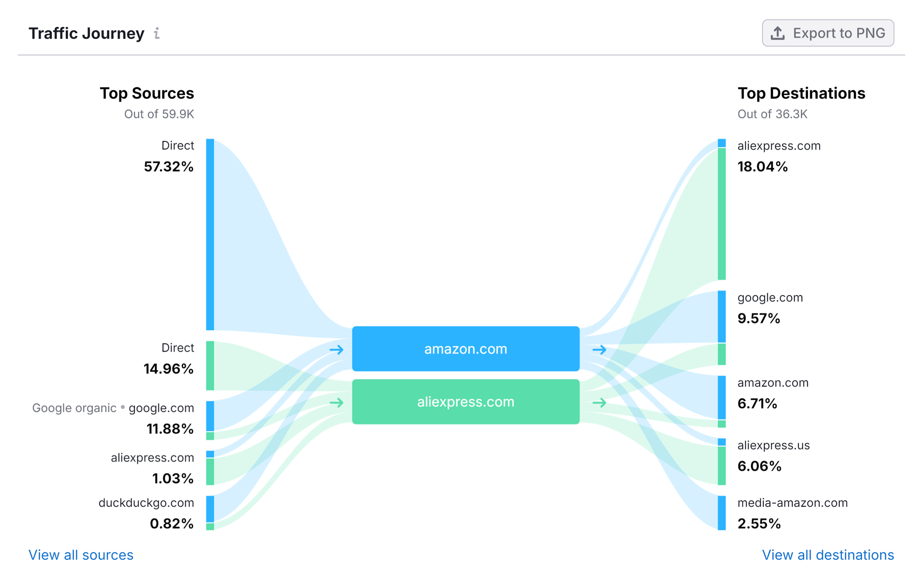The height and width of the screenshot is (588, 923).
Task: Click the green arrow entering aliexpress.com node
Action: (336, 402)
